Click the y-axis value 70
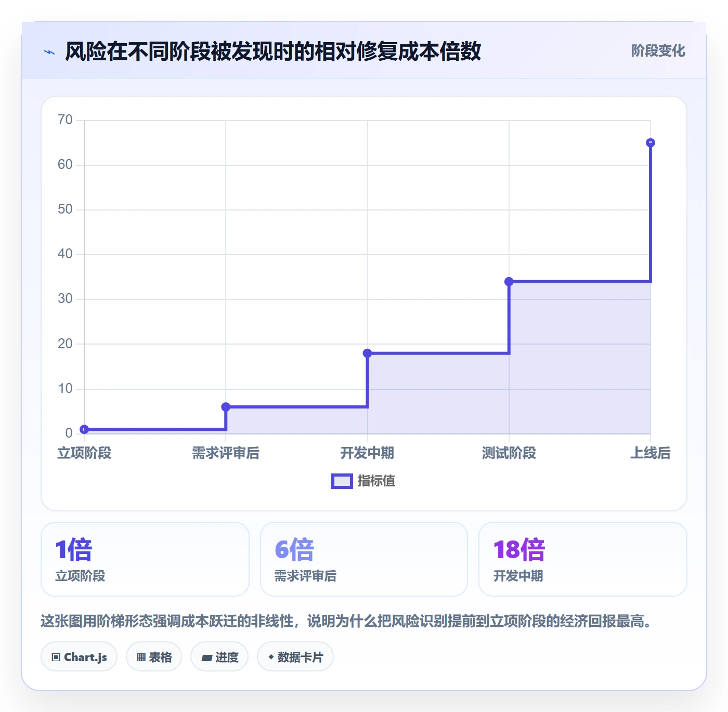728x712 pixels. click(x=65, y=120)
